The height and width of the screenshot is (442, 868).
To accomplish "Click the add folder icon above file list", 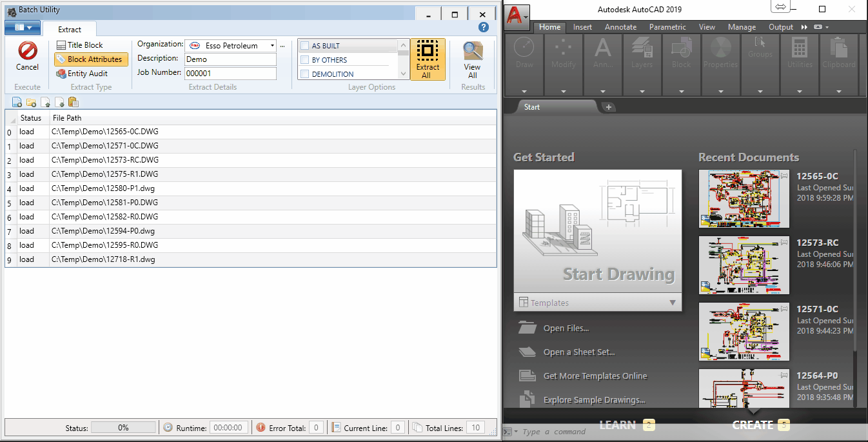I will (x=31, y=102).
